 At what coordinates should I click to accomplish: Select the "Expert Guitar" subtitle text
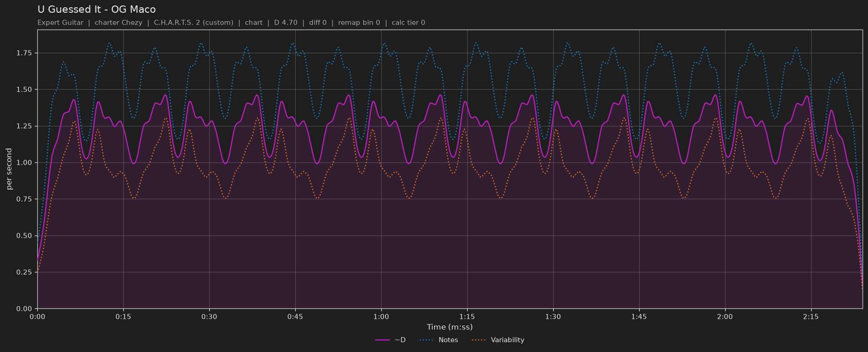click(61, 23)
